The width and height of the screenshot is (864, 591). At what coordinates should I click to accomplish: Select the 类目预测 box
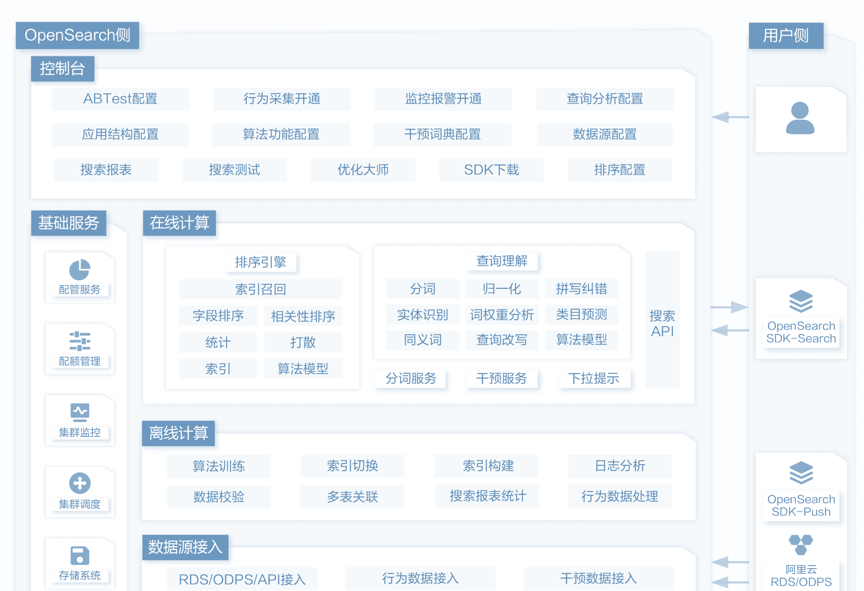581,315
